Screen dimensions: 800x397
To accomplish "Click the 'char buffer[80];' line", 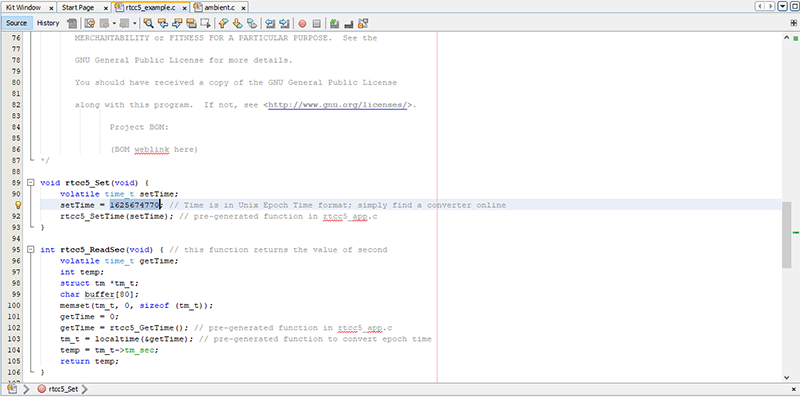I will click(99, 294).
